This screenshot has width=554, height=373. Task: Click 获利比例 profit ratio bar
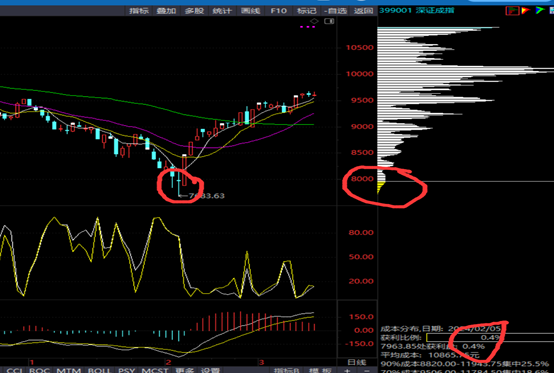click(x=490, y=337)
